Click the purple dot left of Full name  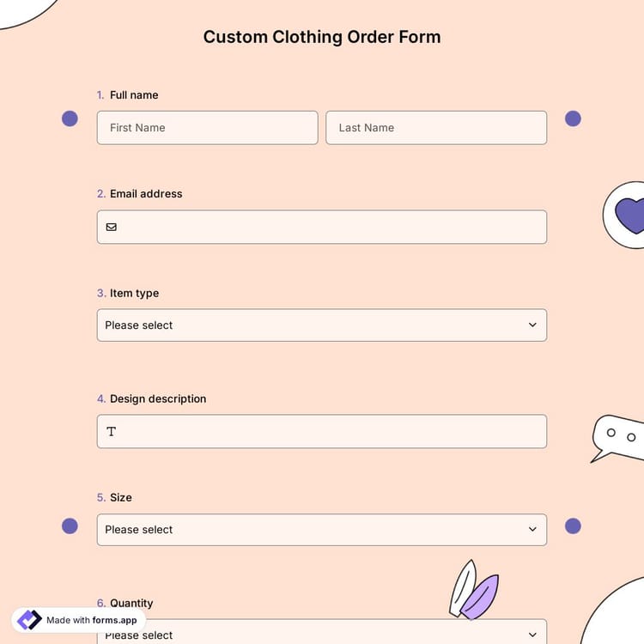(70, 118)
